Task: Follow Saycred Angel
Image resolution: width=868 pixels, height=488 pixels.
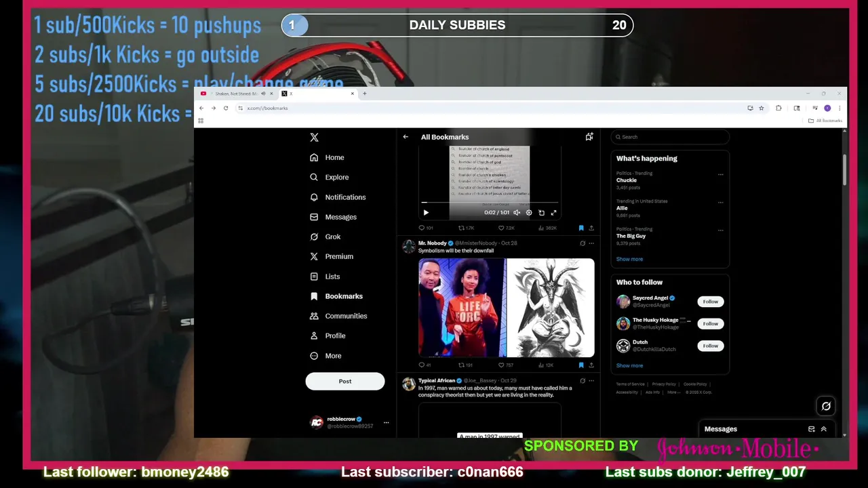Action: [x=710, y=302]
